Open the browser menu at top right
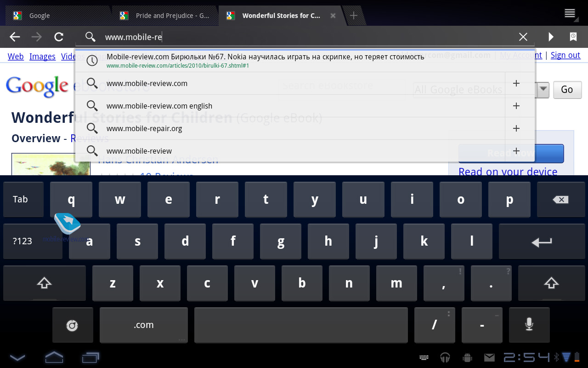This screenshot has height=368, width=588. [x=570, y=13]
